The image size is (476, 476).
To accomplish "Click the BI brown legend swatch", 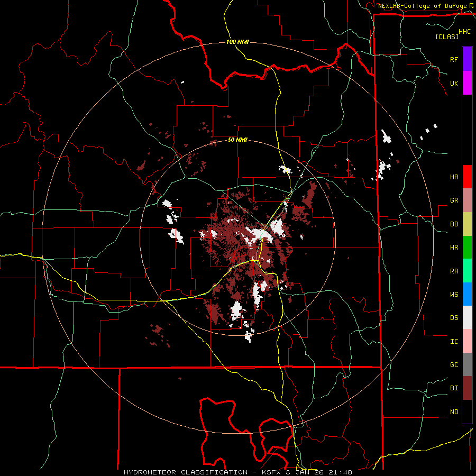I will [467, 388].
